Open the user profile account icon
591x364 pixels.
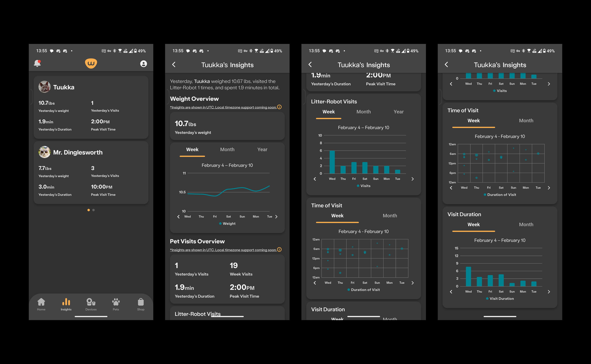tap(143, 63)
